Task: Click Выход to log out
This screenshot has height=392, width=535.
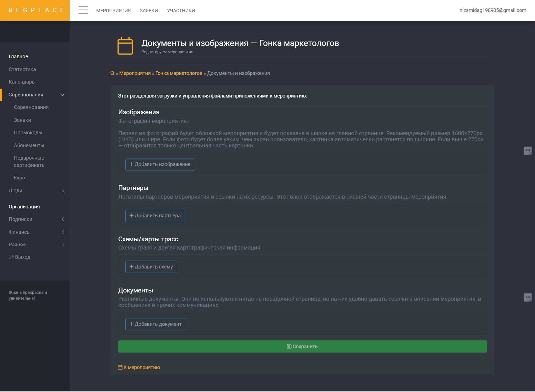Action: coord(20,257)
